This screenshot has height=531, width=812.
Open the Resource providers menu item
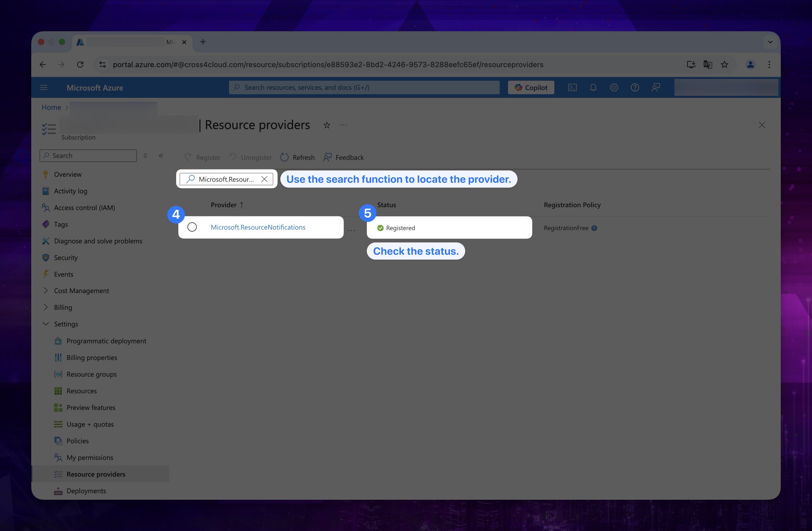click(95, 473)
